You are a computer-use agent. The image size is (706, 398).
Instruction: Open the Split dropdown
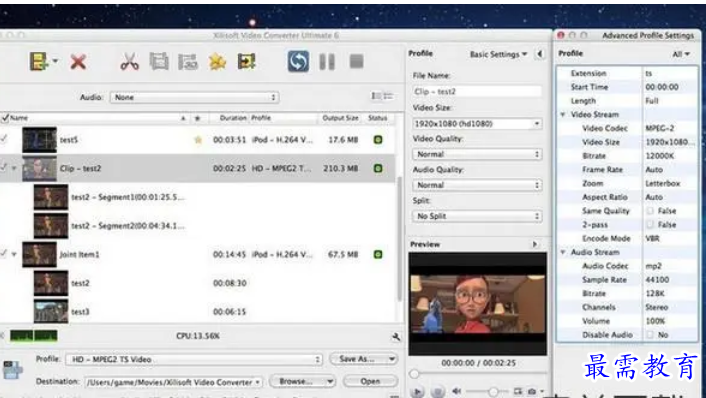point(477,216)
